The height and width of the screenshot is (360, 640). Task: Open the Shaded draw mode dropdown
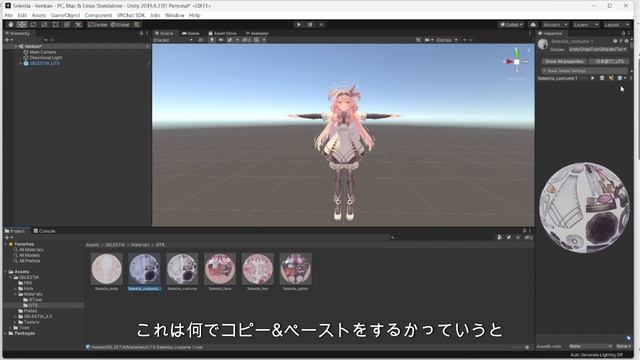[x=173, y=40]
